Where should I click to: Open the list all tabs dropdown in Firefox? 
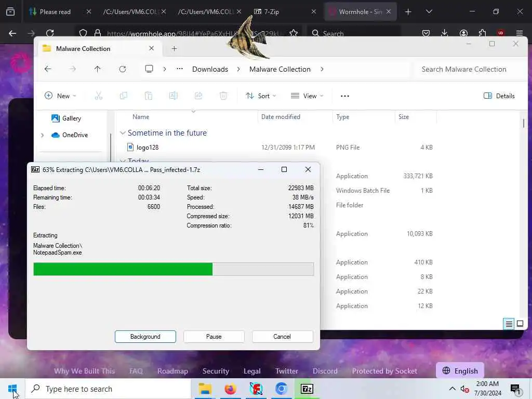pyautogui.click(x=429, y=12)
